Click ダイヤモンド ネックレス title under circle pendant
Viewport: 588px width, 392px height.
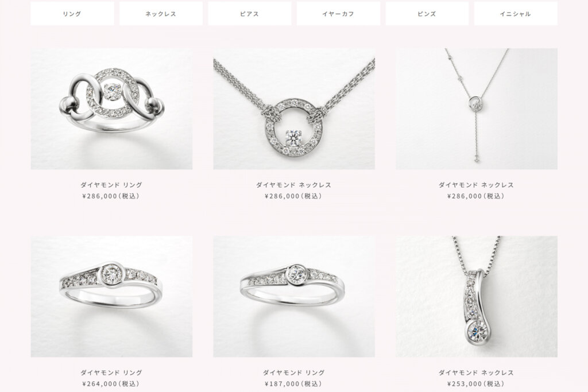click(294, 185)
